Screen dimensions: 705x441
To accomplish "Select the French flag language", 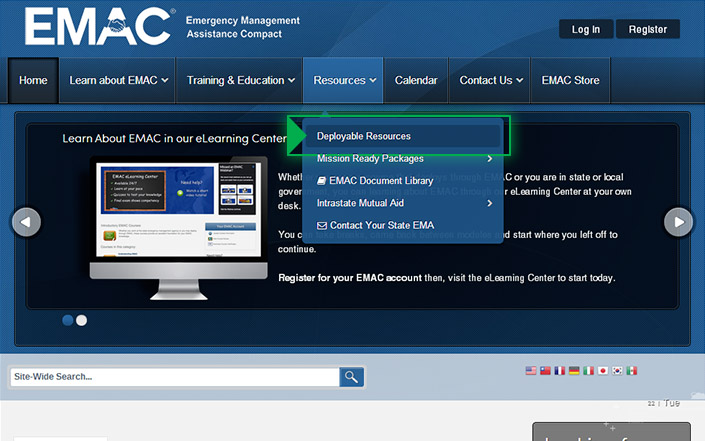I will click(560, 370).
